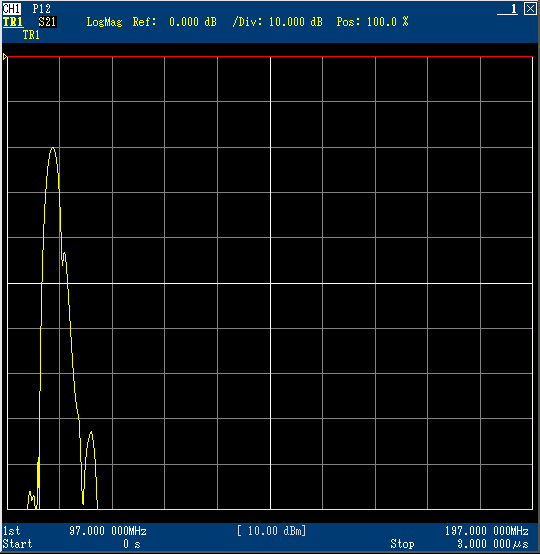Click the Pos: 100.0 % value
The width and height of the screenshot is (540, 554).
[372, 22]
